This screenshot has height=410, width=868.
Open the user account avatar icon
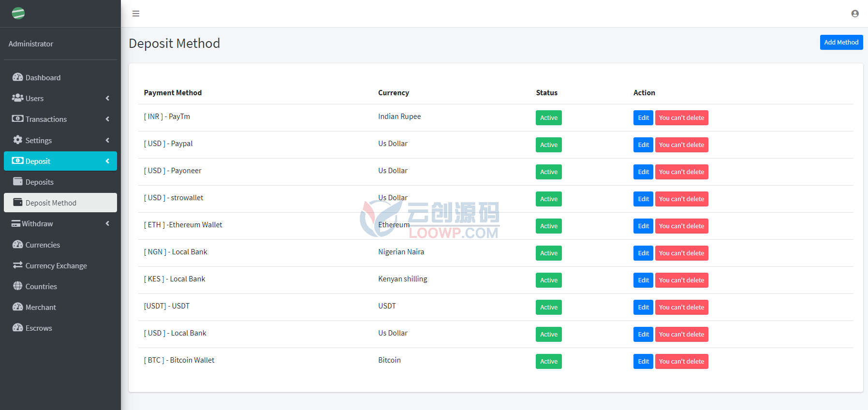click(x=855, y=14)
